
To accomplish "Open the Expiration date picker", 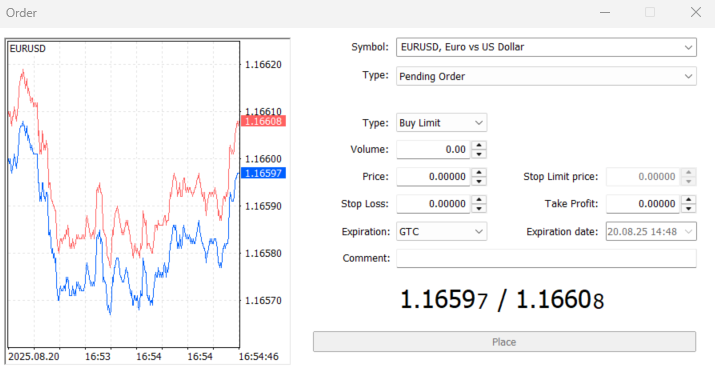I will tap(651, 232).
